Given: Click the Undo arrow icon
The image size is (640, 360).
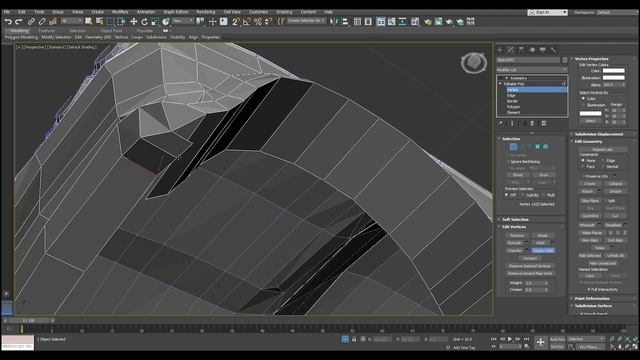Looking at the screenshot, I should (8, 22).
